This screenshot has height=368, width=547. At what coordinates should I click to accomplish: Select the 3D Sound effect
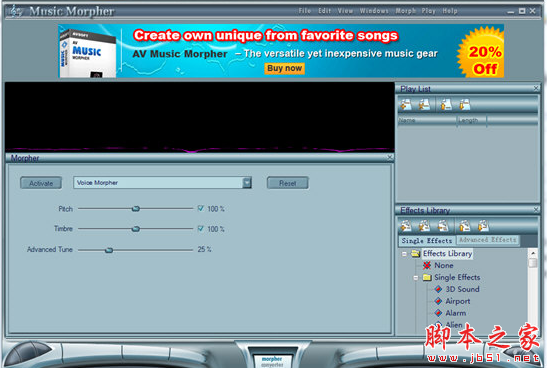click(x=462, y=289)
